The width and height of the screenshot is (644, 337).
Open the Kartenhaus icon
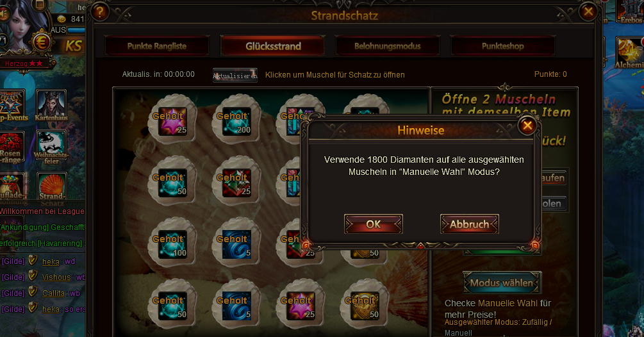click(x=51, y=106)
